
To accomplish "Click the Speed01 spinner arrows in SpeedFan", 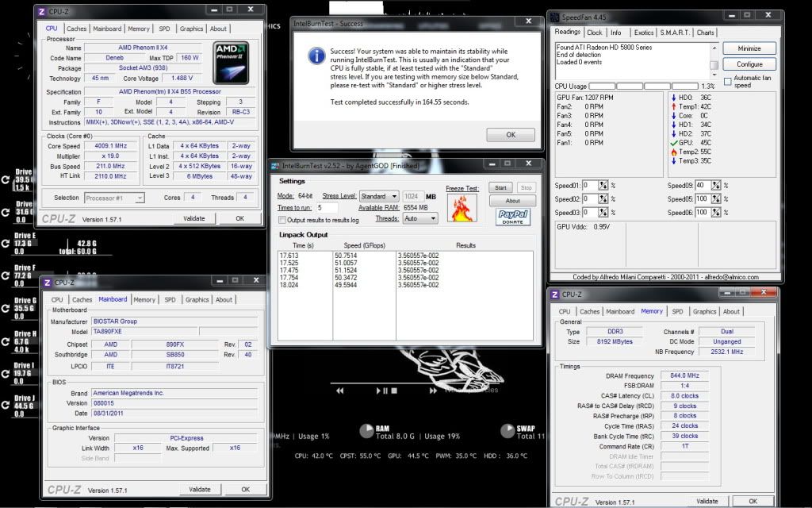I will point(603,185).
